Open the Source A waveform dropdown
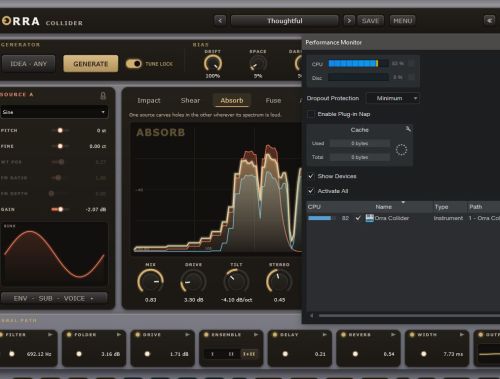The width and height of the screenshot is (500, 379). click(x=53, y=112)
